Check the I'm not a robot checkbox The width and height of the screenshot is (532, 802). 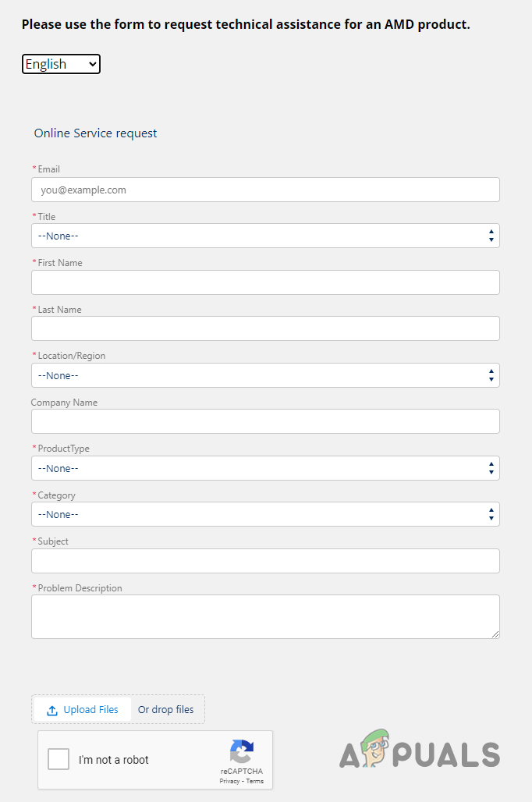click(x=59, y=759)
